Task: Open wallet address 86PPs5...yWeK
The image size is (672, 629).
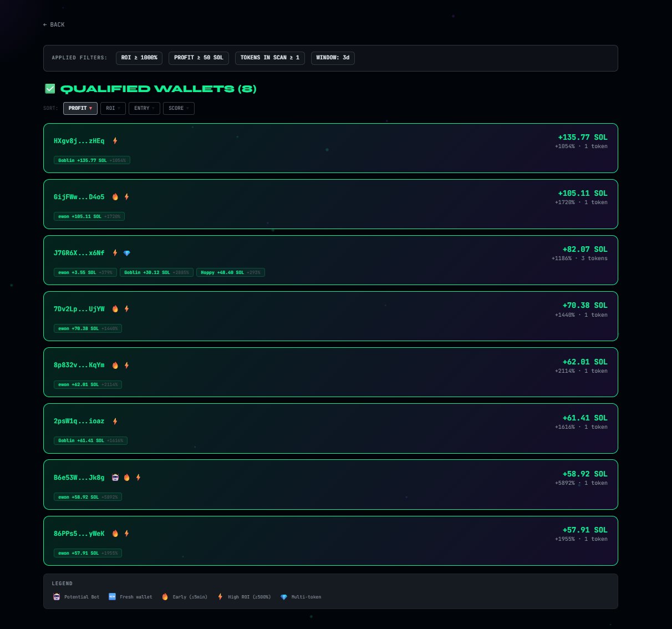Action: (x=79, y=534)
